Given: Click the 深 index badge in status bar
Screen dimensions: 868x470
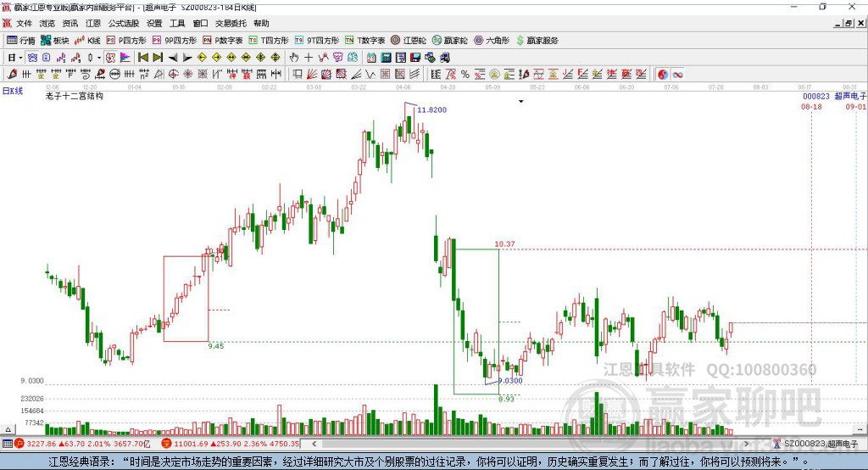Looking at the screenshot, I should pyautogui.click(x=167, y=444).
